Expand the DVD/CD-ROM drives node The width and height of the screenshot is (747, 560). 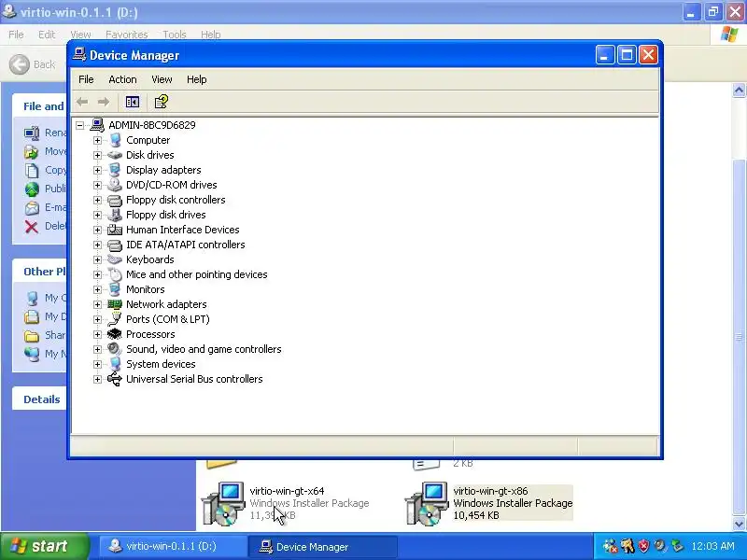pyautogui.click(x=97, y=185)
